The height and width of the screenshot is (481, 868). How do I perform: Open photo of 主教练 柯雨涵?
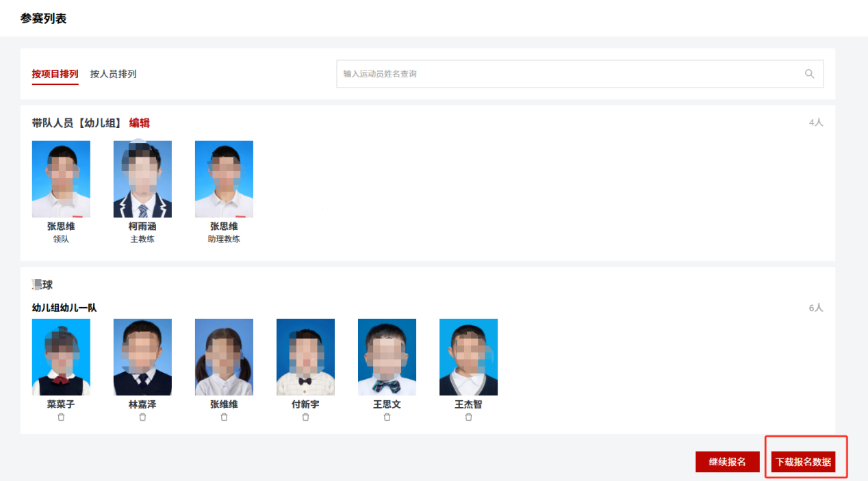click(142, 179)
